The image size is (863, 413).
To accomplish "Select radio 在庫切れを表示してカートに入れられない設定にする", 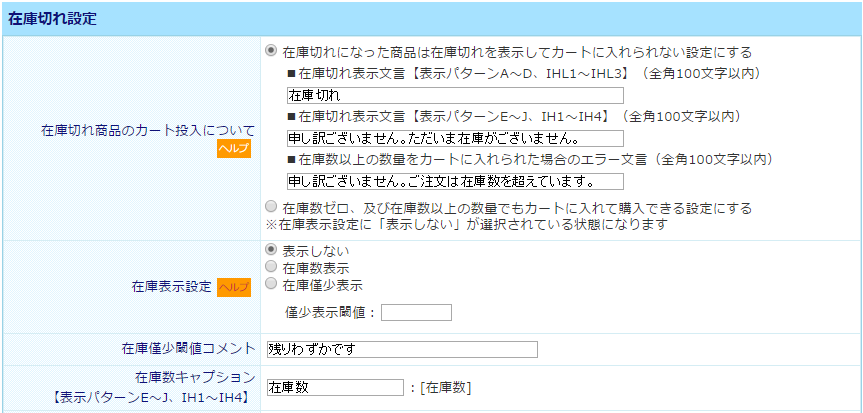I will click(x=271, y=51).
